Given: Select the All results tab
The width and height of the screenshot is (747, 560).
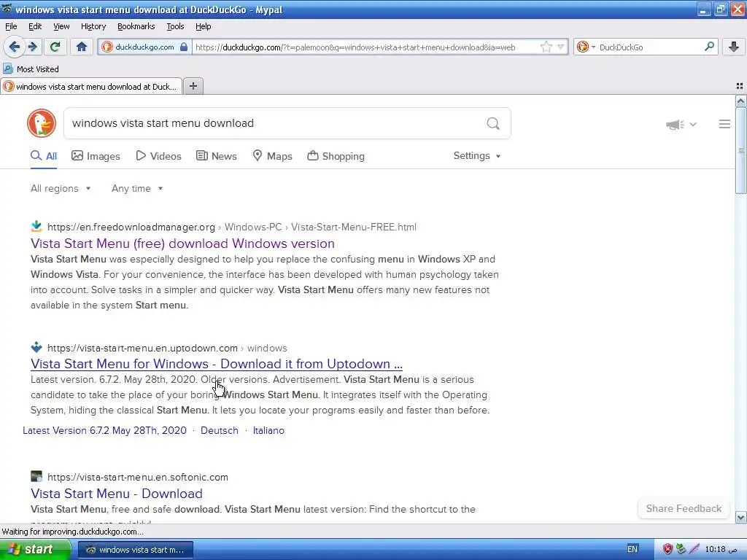Looking at the screenshot, I should click(44, 156).
